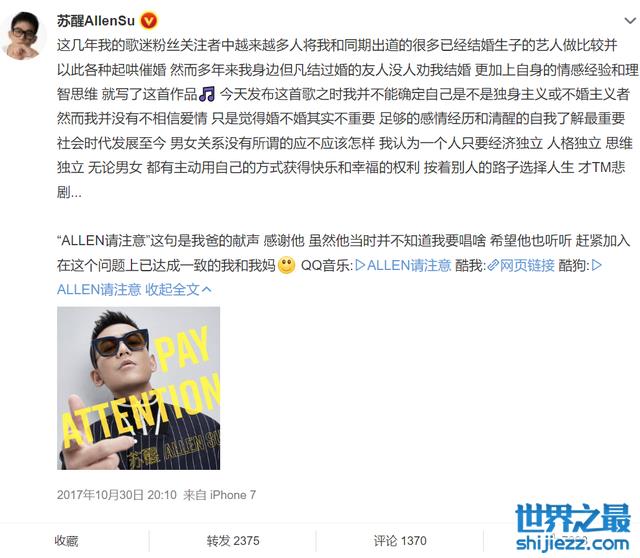640x558 pixels.
Task: Open the 转发 2375 repost tab
Action: tap(233, 541)
